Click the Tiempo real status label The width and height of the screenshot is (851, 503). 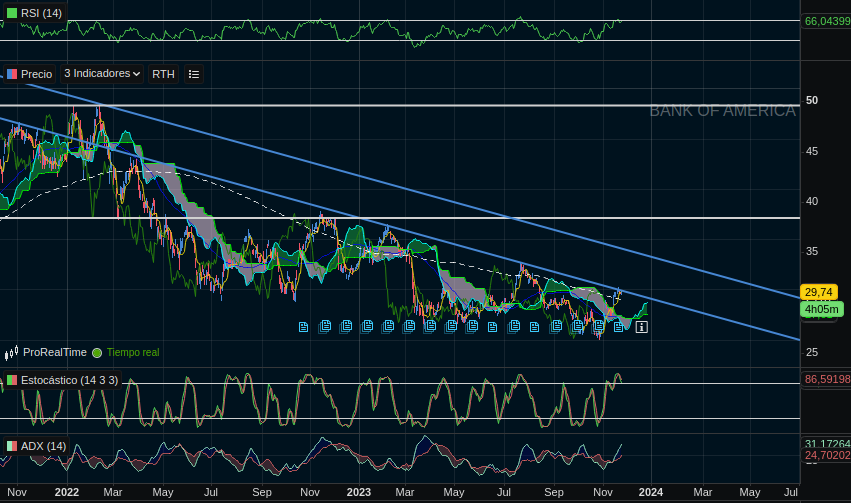tap(133, 353)
